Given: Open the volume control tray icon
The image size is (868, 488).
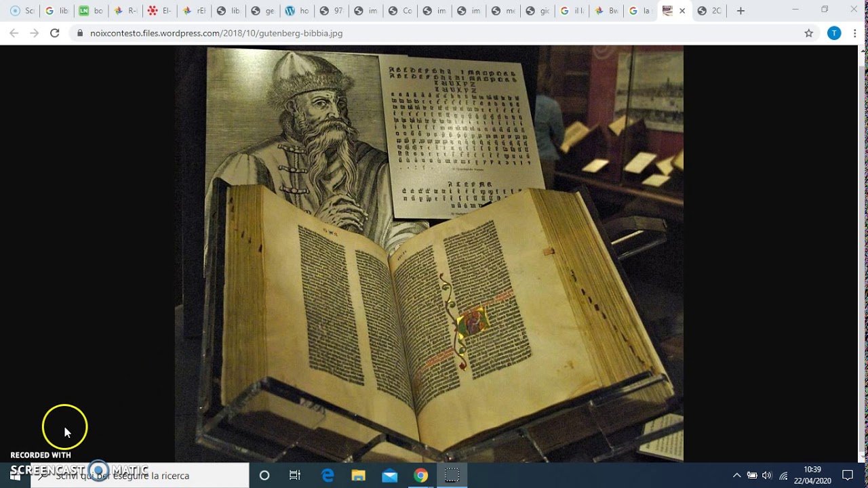Looking at the screenshot, I should pyautogui.click(x=767, y=475).
